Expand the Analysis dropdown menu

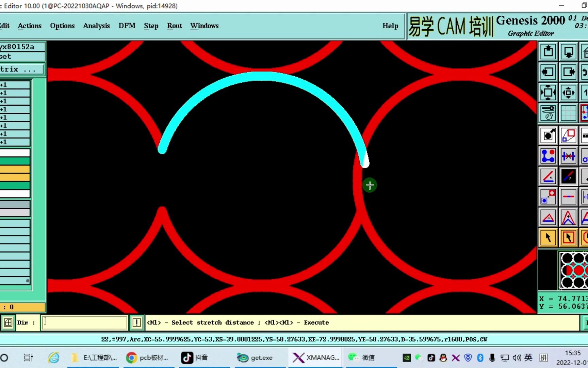pyautogui.click(x=96, y=26)
